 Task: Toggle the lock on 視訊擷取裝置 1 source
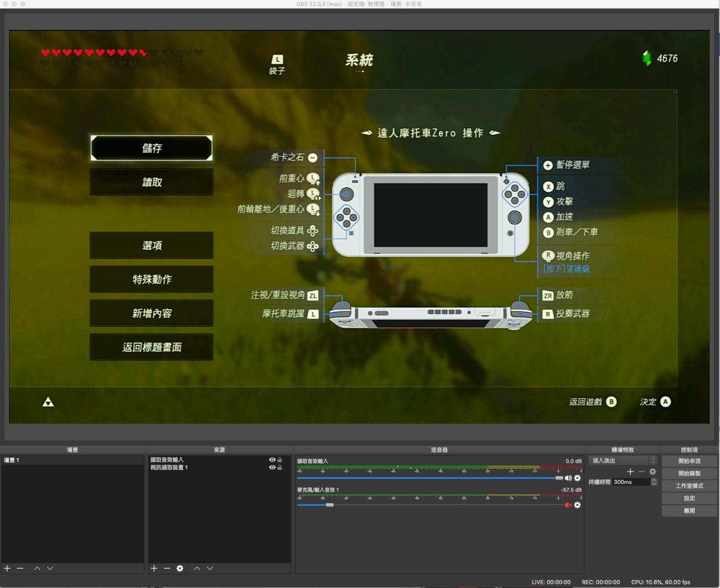click(x=280, y=467)
